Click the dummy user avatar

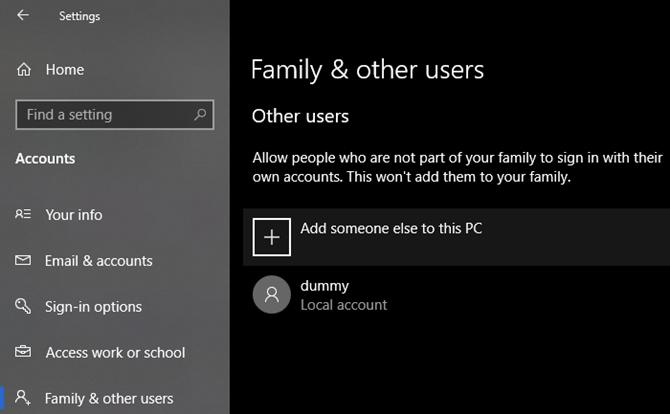pyautogui.click(x=272, y=294)
